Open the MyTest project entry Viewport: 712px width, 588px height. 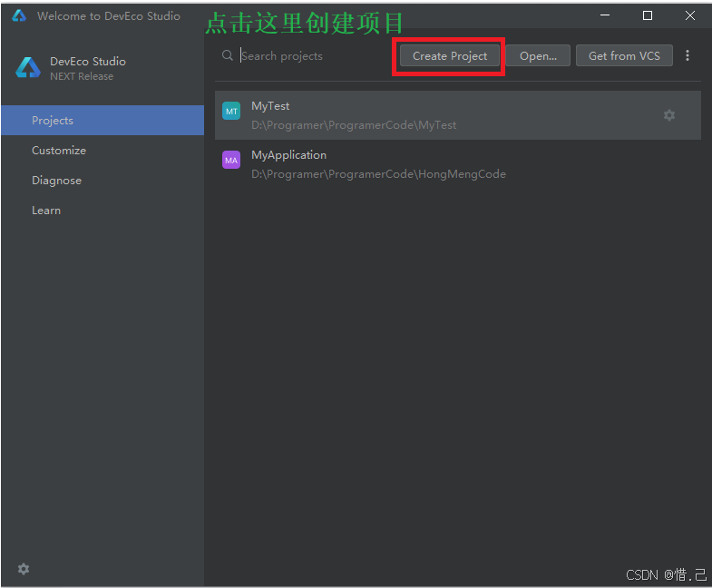tap(458, 115)
